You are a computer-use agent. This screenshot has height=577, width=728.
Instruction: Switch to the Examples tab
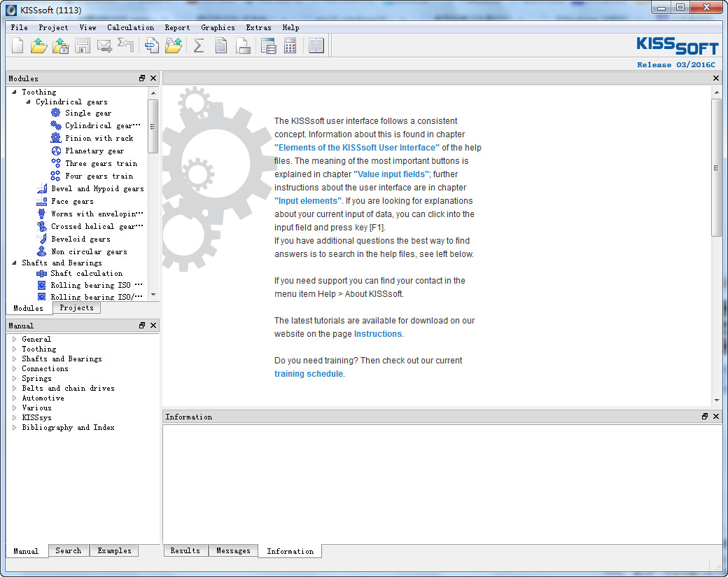click(114, 550)
